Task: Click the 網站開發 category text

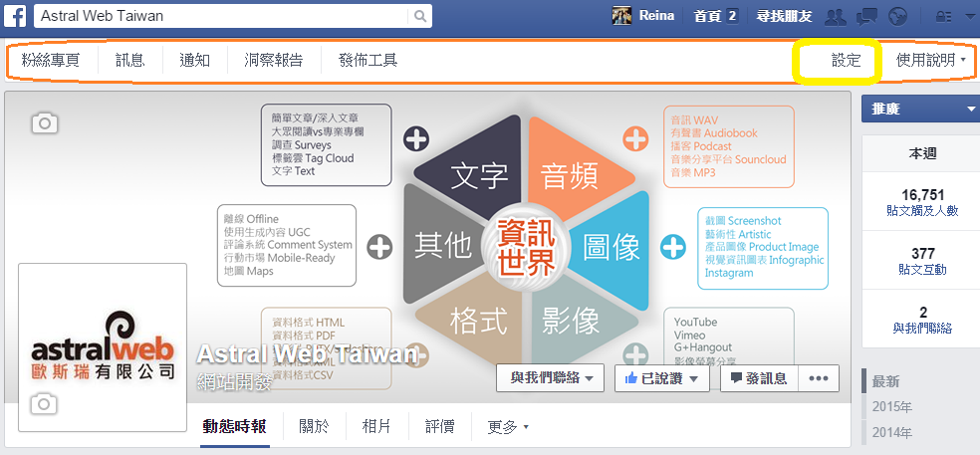Action: pyautogui.click(x=234, y=382)
